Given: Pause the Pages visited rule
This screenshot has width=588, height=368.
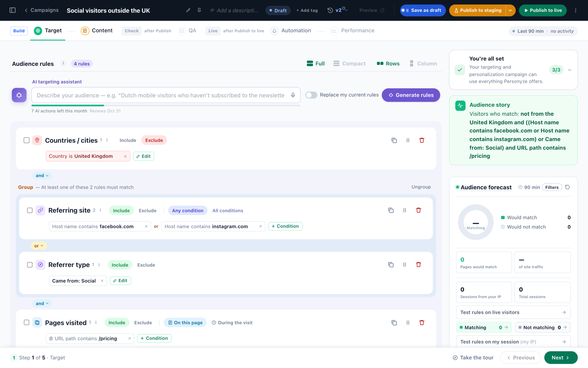Looking at the screenshot, I should (408, 323).
